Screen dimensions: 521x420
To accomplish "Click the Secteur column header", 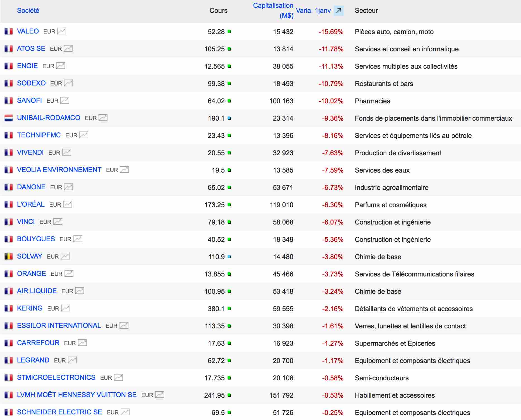I will tap(366, 11).
